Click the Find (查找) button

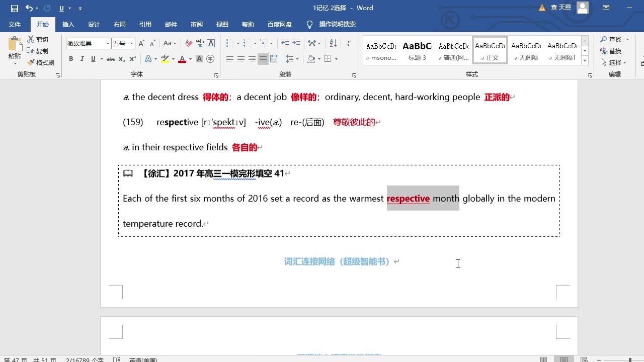point(614,40)
